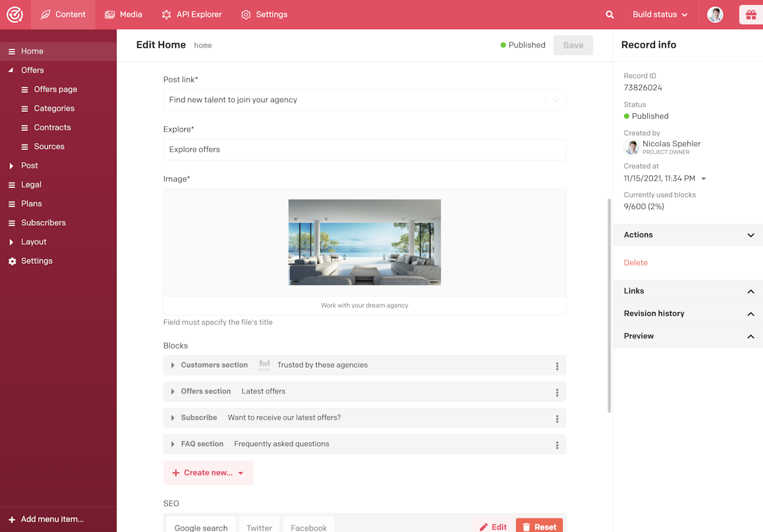Click the DatoCMS logo icon
Image resolution: width=763 pixels, height=532 pixels.
tap(15, 15)
